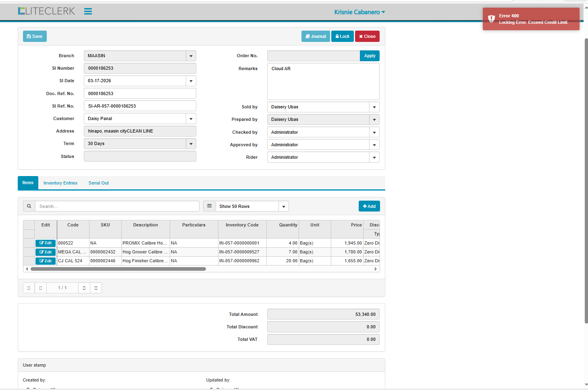The height and width of the screenshot is (390, 588).
Task: Expand the Customer dropdown arrow
Action: pyautogui.click(x=191, y=119)
